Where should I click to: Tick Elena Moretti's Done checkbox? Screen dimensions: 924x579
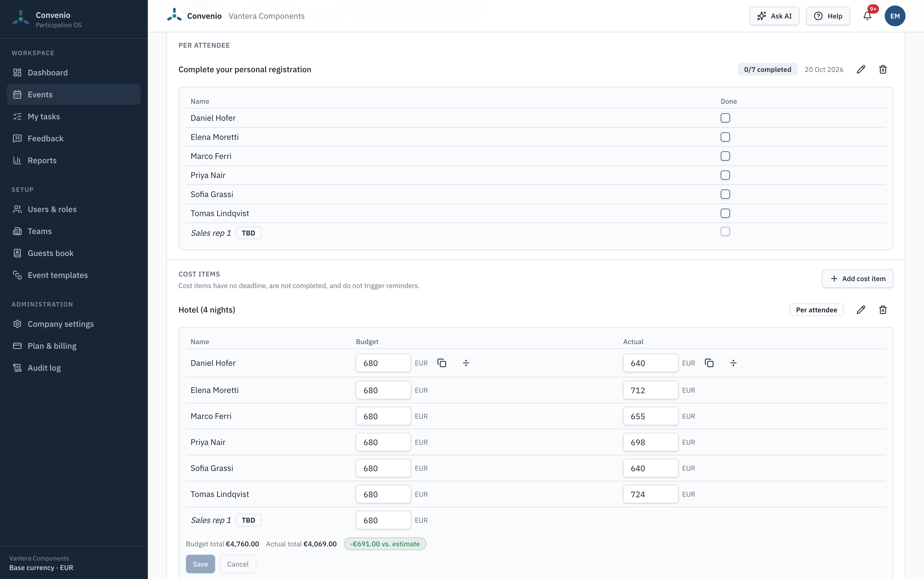click(725, 137)
